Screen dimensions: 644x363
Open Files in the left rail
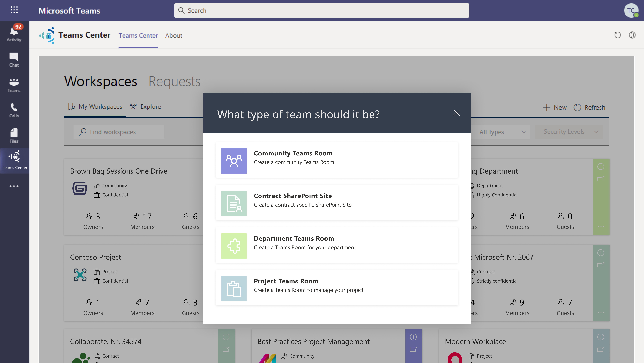pos(14,136)
